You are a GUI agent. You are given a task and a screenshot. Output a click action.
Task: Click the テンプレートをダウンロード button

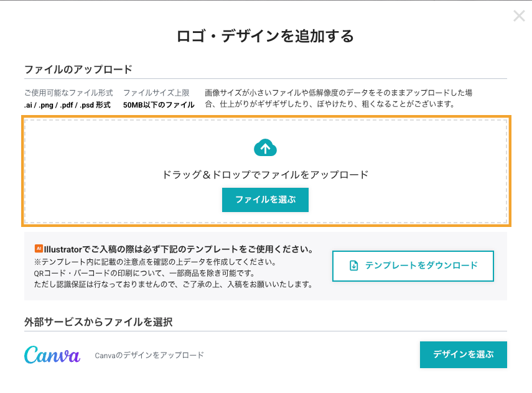pyautogui.click(x=413, y=266)
